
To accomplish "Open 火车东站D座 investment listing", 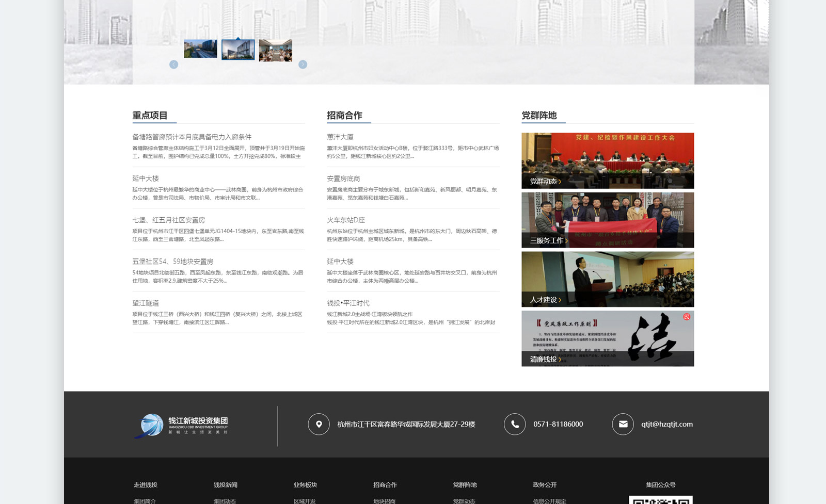I will coord(346,220).
